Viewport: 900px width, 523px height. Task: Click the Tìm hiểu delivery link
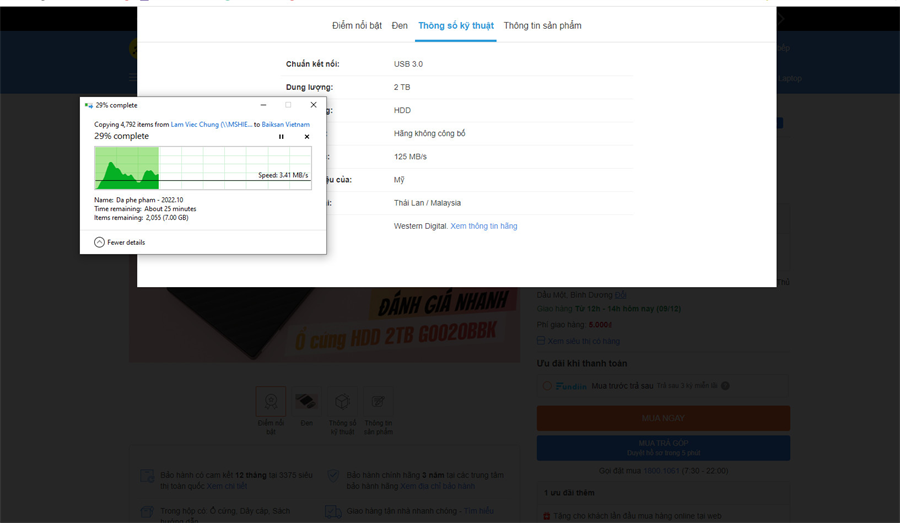(479, 511)
